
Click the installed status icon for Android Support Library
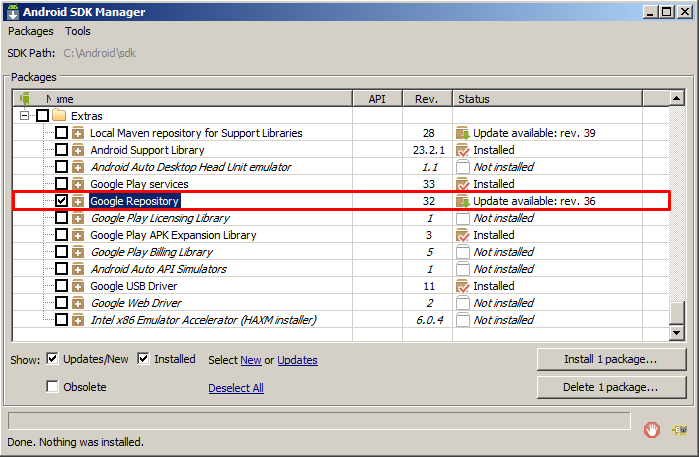463,150
